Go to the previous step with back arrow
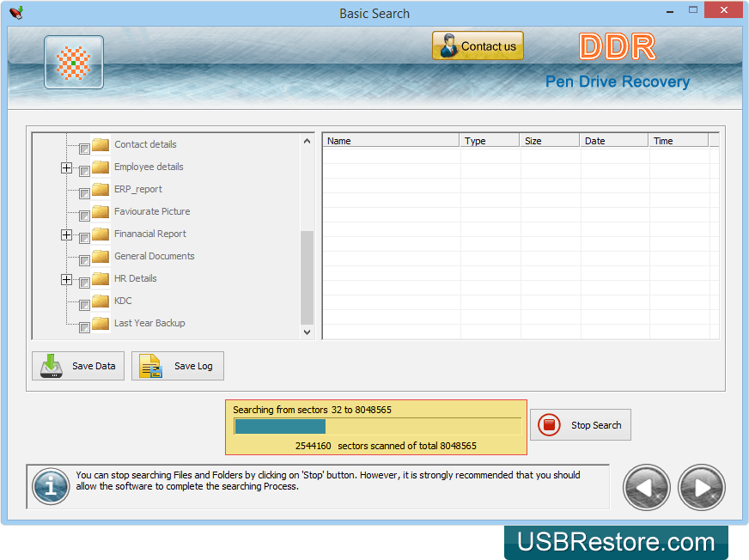 click(x=646, y=487)
